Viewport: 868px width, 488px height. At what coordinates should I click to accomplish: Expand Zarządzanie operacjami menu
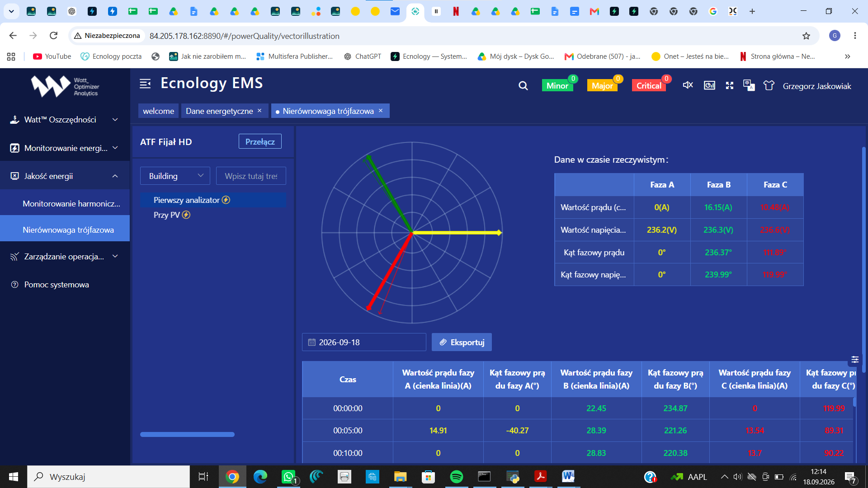[x=65, y=257]
